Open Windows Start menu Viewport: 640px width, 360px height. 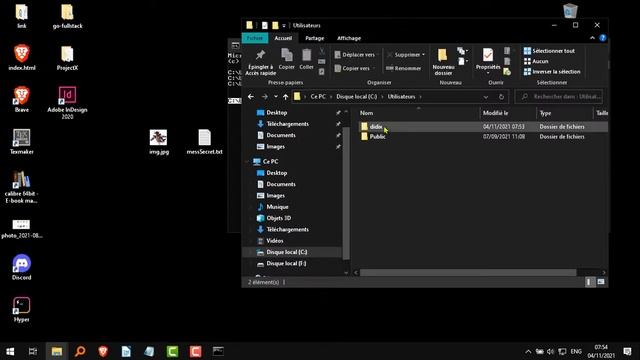10,351
